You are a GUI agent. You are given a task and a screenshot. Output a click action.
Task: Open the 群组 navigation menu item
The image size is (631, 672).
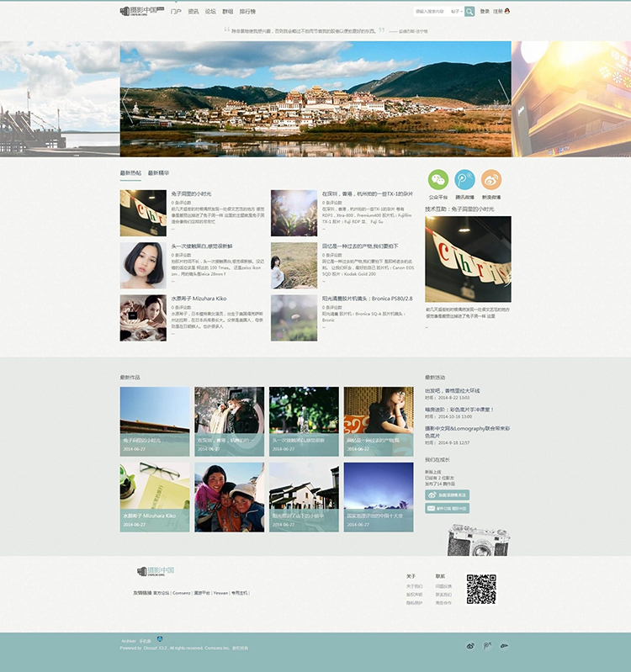228,12
